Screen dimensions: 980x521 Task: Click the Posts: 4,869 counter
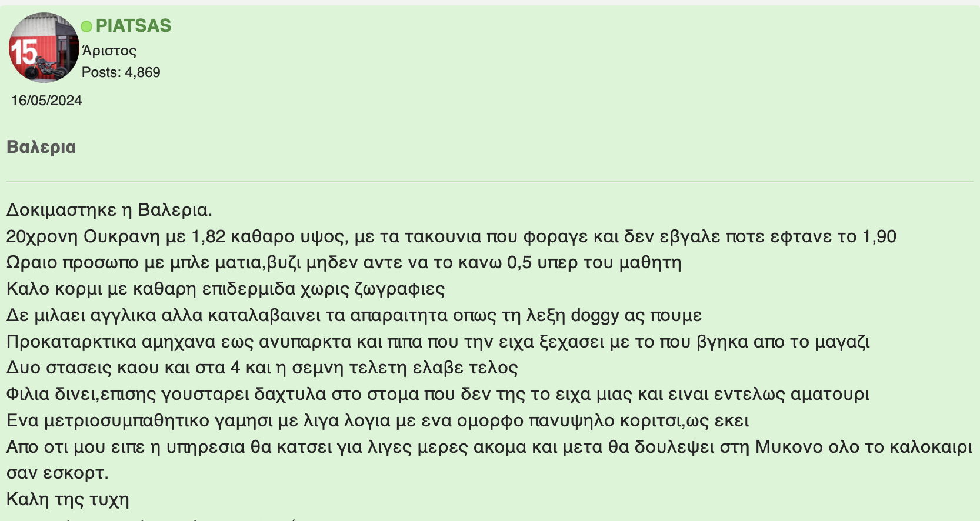tap(121, 72)
